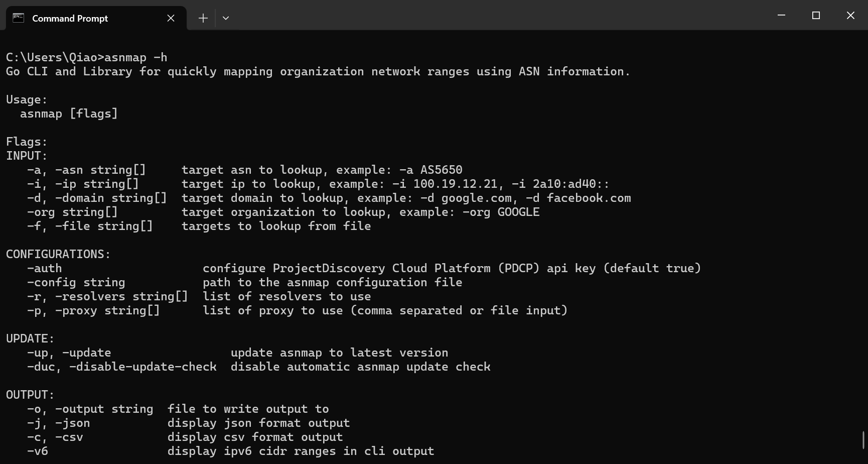Click the '-auth' flag text
The width and height of the screenshot is (868, 464).
coord(44,269)
